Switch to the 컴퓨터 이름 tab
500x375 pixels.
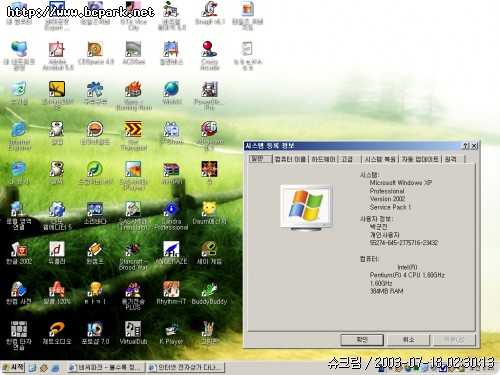coord(290,159)
